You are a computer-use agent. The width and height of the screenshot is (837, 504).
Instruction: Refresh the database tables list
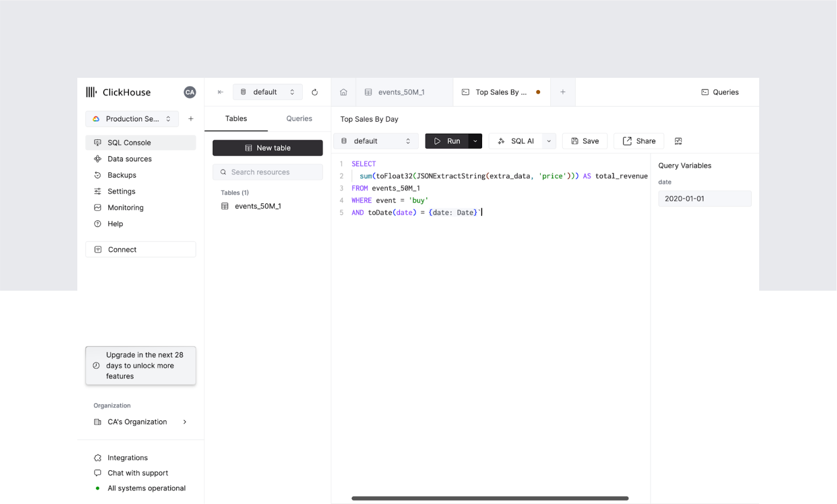click(315, 92)
